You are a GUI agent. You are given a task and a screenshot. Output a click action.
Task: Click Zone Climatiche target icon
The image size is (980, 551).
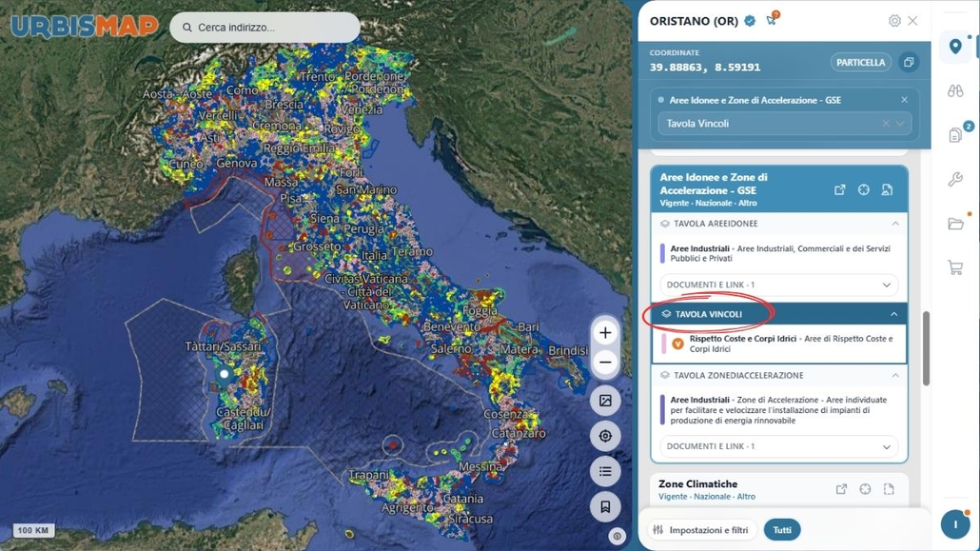point(865,489)
